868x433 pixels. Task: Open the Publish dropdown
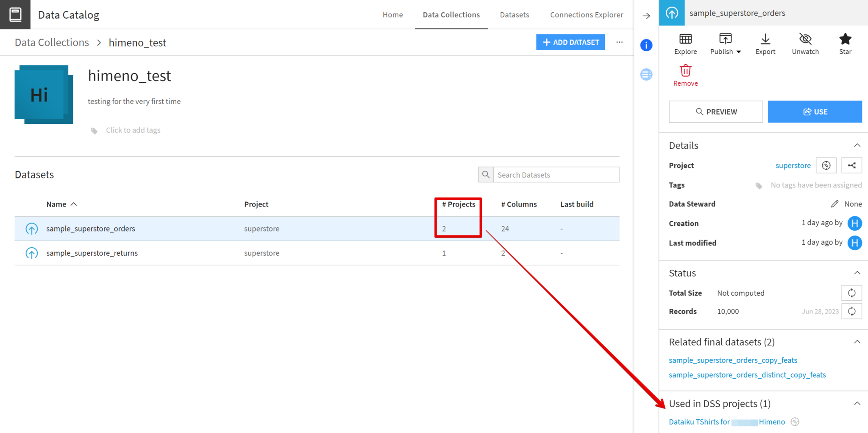click(x=725, y=44)
